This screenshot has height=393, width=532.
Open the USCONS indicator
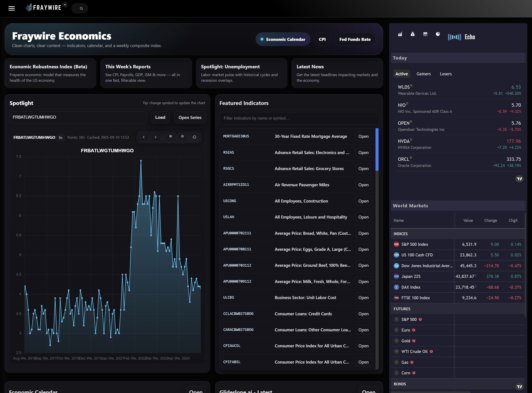coord(363,201)
